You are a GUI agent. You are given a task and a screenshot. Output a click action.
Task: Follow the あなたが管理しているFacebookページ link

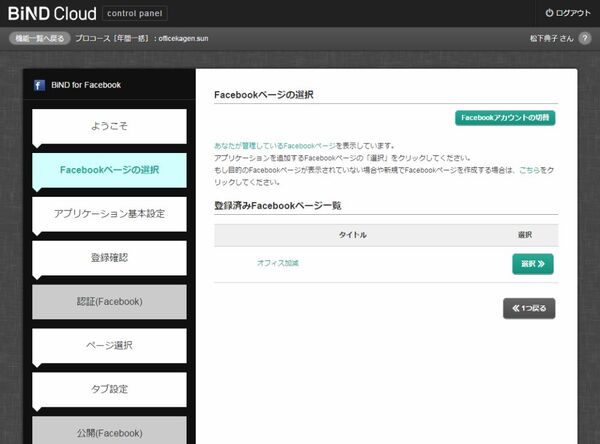coord(275,146)
